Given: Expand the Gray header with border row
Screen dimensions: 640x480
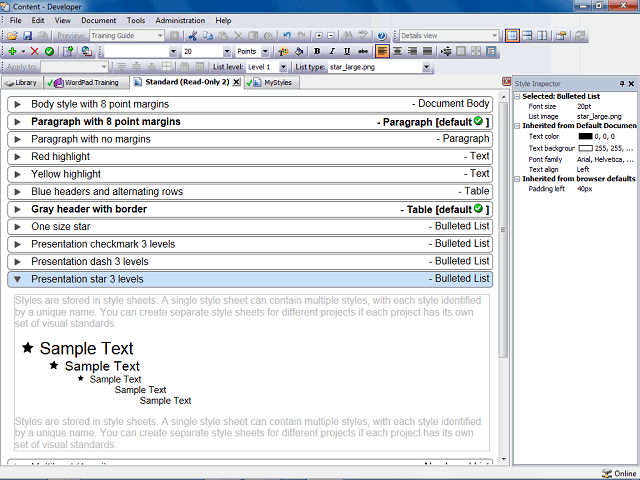Looking at the screenshot, I should tap(17, 209).
